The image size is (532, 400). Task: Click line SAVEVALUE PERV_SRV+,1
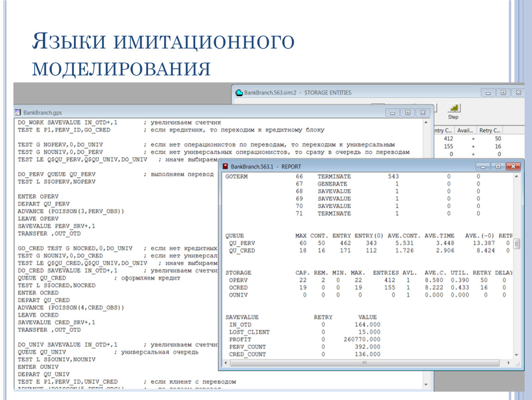56,226
